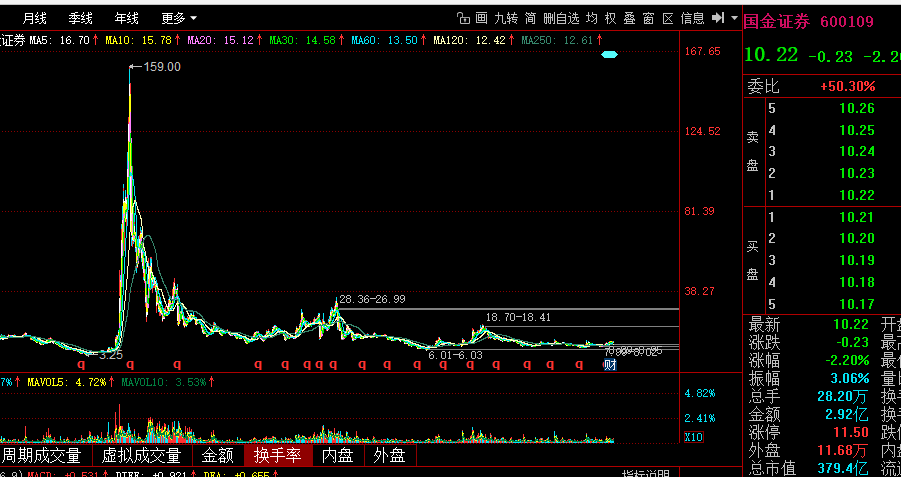Click the 6.01-6.03 gap annotation

456,356
